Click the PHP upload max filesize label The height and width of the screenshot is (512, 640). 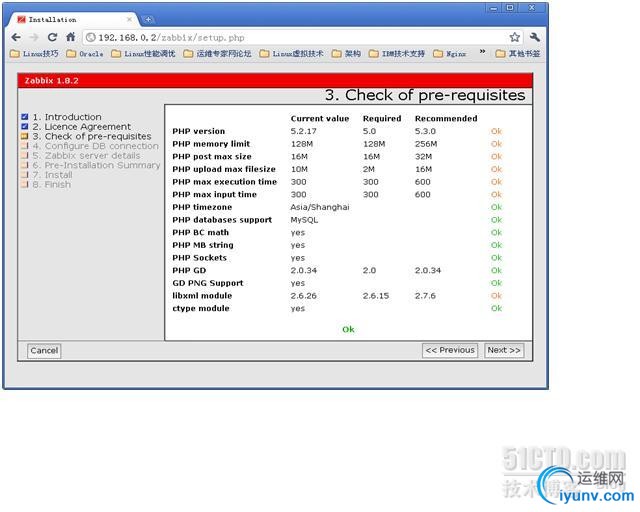point(224,169)
